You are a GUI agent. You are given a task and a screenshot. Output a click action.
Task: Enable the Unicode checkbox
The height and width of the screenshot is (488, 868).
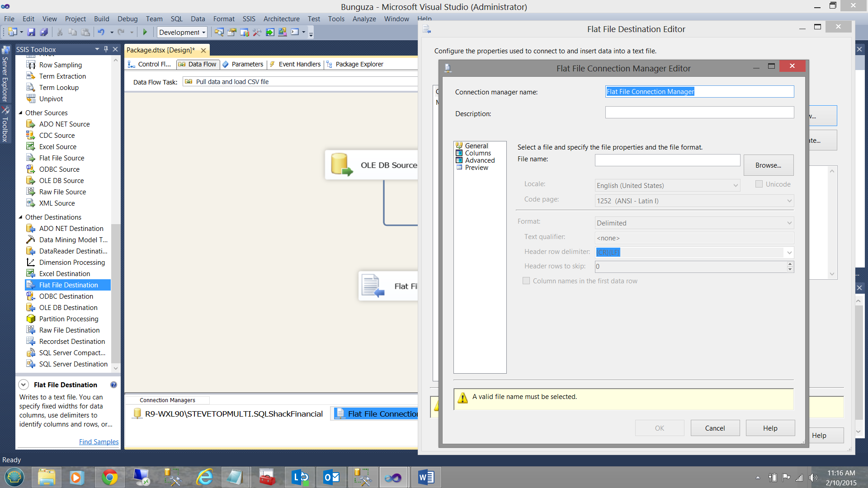click(x=759, y=184)
